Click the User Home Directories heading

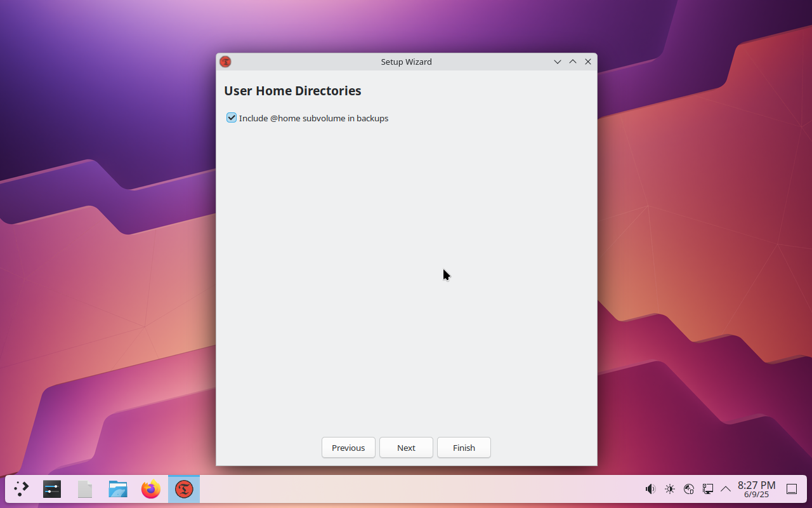click(292, 91)
